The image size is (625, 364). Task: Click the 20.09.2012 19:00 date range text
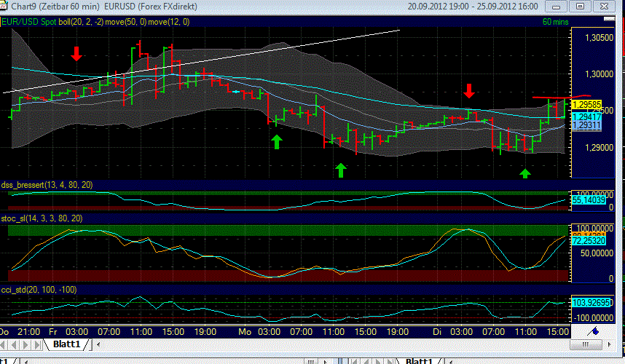(x=438, y=7)
